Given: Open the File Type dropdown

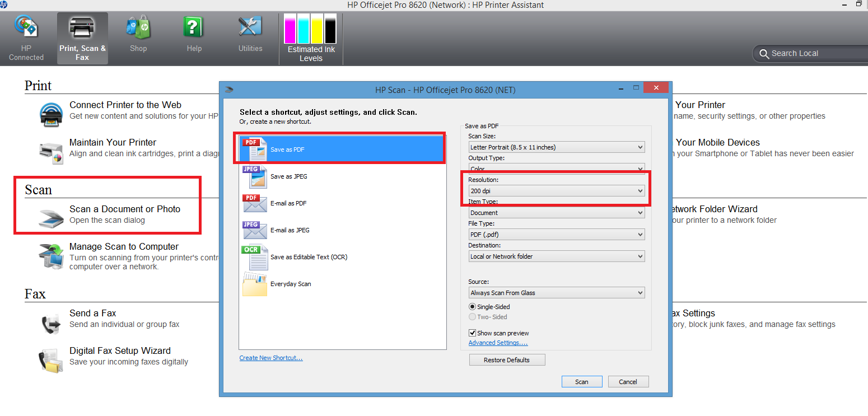Looking at the screenshot, I should point(557,235).
